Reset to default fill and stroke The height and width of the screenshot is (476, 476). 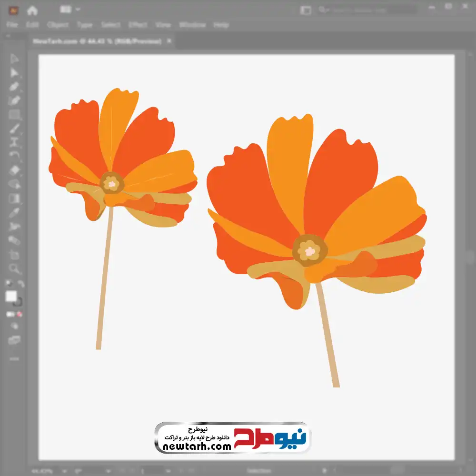(9, 283)
